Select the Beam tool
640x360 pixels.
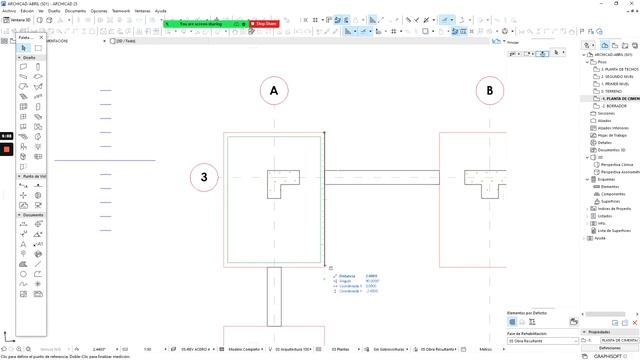coord(23,77)
